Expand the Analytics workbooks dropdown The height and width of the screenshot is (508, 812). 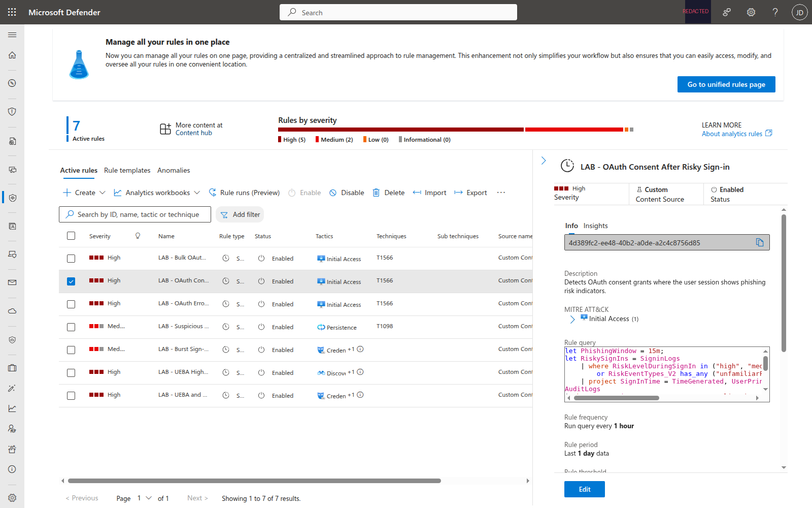pyautogui.click(x=156, y=192)
